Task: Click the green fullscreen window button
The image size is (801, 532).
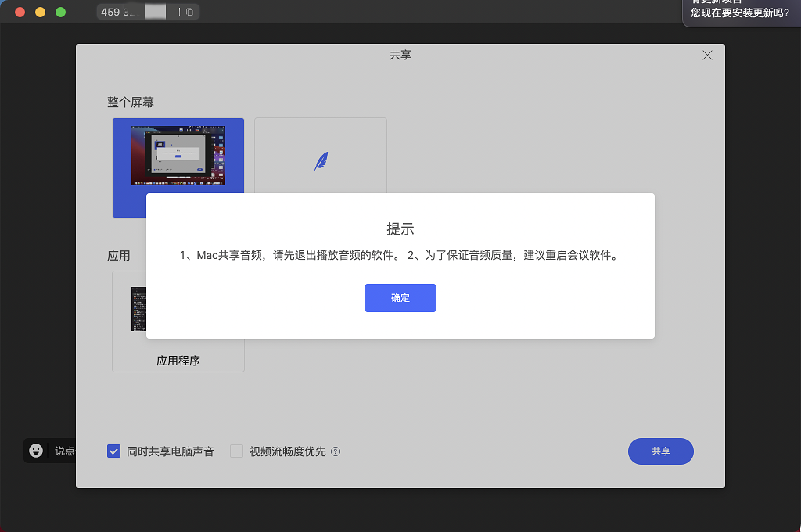Action: (x=60, y=12)
